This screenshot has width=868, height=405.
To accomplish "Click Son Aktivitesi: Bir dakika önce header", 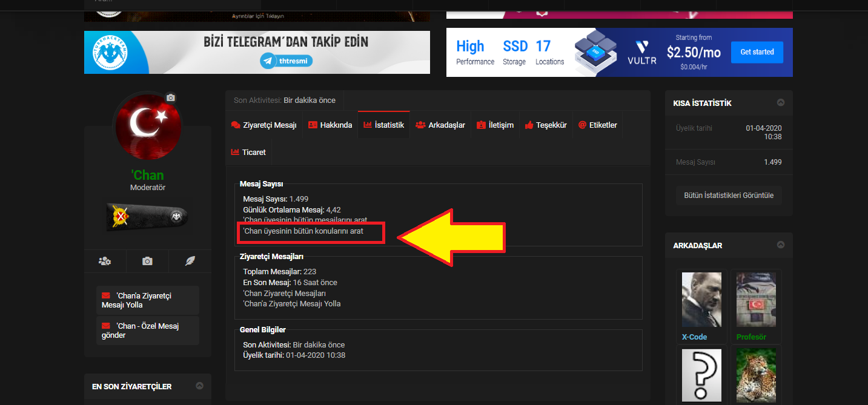I will pyautogui.click(x=285, y=100).
